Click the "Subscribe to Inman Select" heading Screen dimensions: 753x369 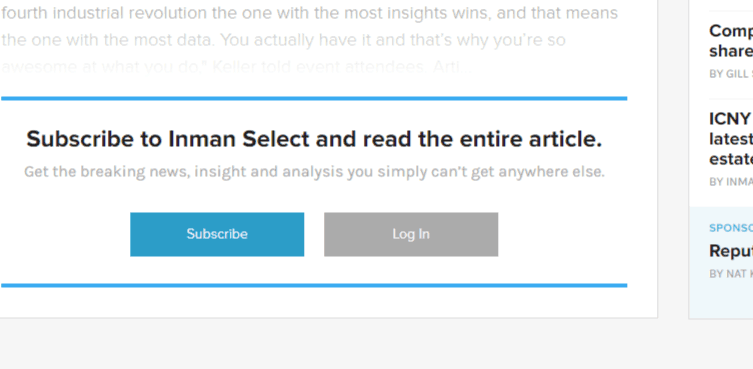(x=314, y=139)
